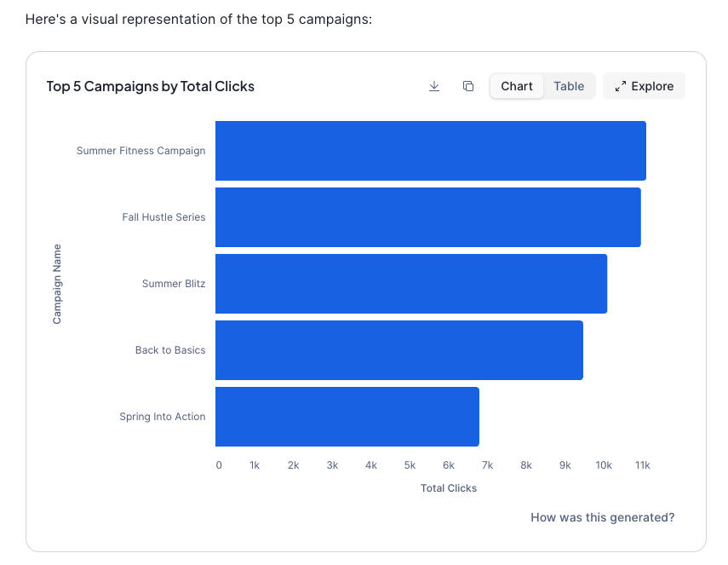Image resolution: width=728 pixels, height=565 pixels.
Task: Select the Fall Hustle Series bar
Action: tap(427, 217)
